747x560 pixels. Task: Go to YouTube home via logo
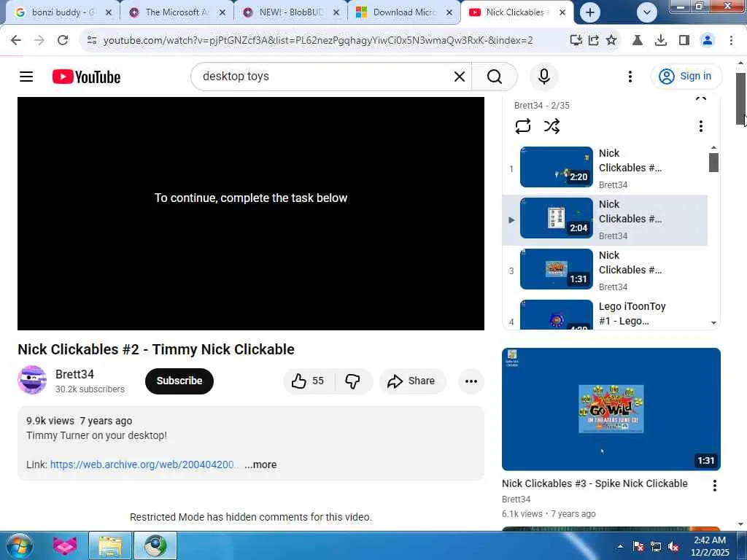coord(86,77)
